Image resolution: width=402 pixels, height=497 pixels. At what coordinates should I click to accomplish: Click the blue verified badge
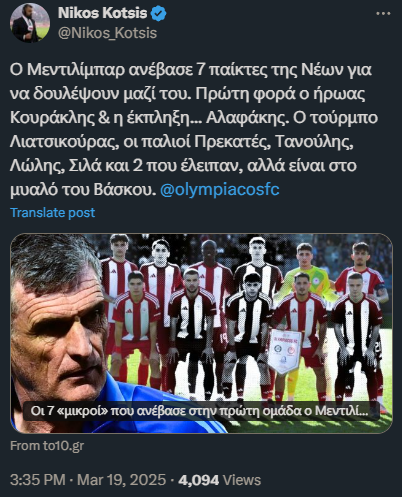tap(158, 13)
